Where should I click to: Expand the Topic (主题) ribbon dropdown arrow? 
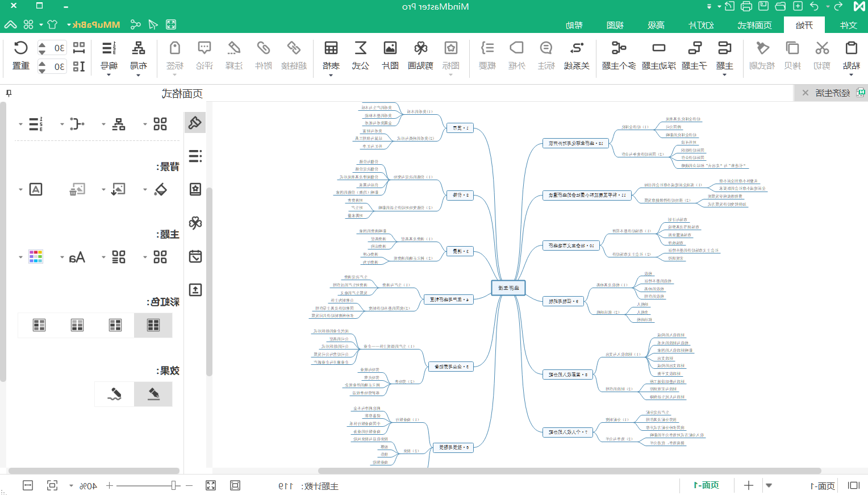pos(724,75)
